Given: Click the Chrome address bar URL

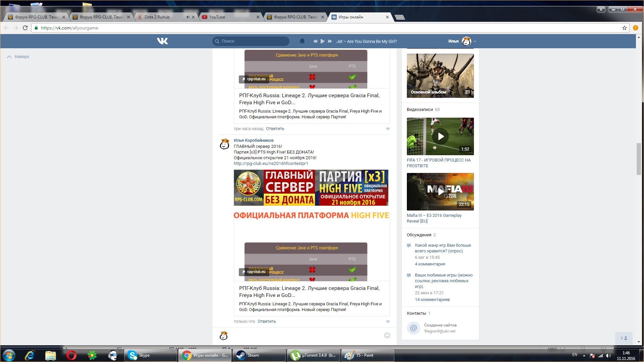Looking at the screenshot, I should (x=69, y=28).
